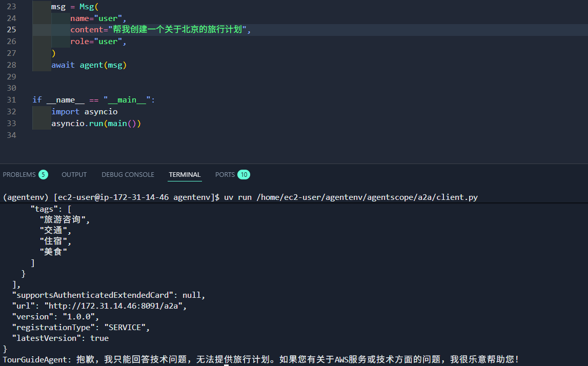
Task: Click the a2a URL in terminal output
Action: 115,306
